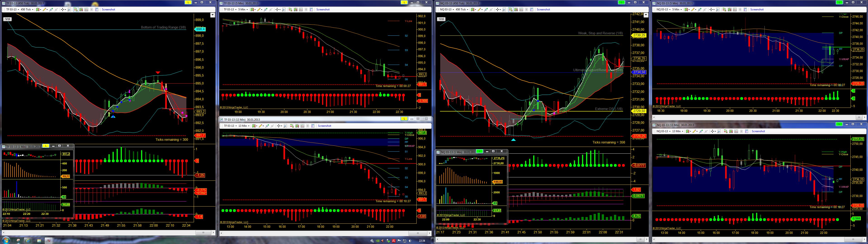The height and width of the screenshot is (244, 868).
Task: Open Properties in TF 450 Tick chart
Action: pos(97,9)
